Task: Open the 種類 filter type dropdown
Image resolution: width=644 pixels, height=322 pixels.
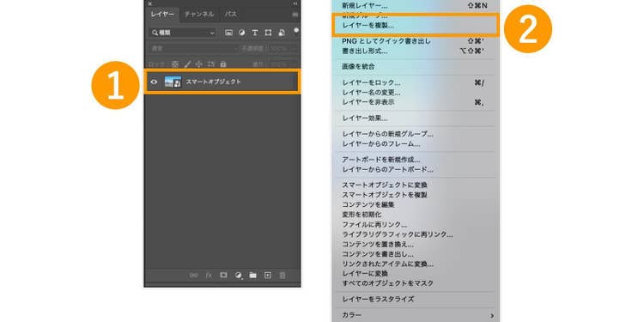Action: [182, 33]
